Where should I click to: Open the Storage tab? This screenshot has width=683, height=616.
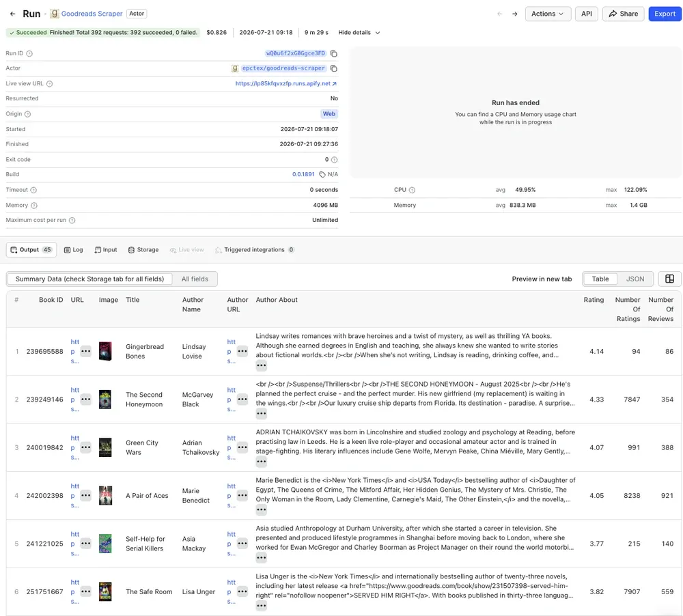[143, 250]
